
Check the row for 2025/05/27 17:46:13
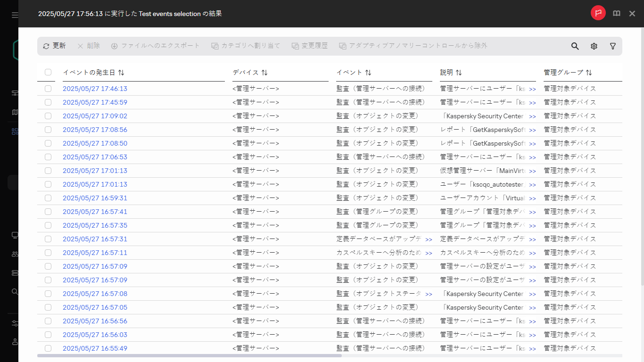(x=48, y=89)
